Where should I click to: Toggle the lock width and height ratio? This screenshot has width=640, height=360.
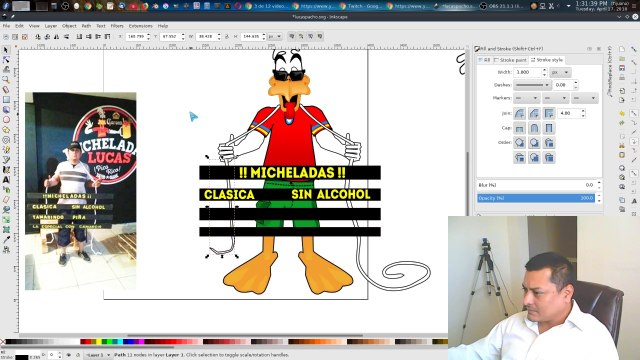[x=227, y=37]
